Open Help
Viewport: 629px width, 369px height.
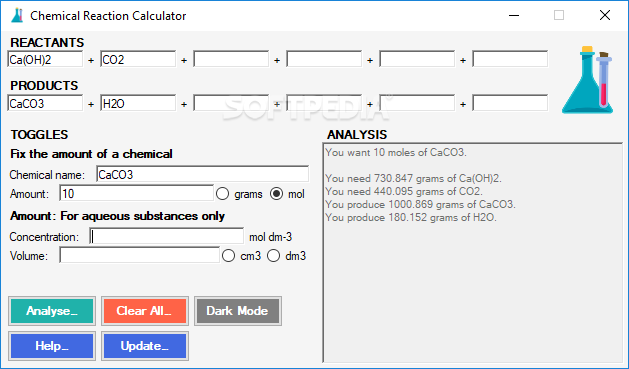[x=52, y=346]
